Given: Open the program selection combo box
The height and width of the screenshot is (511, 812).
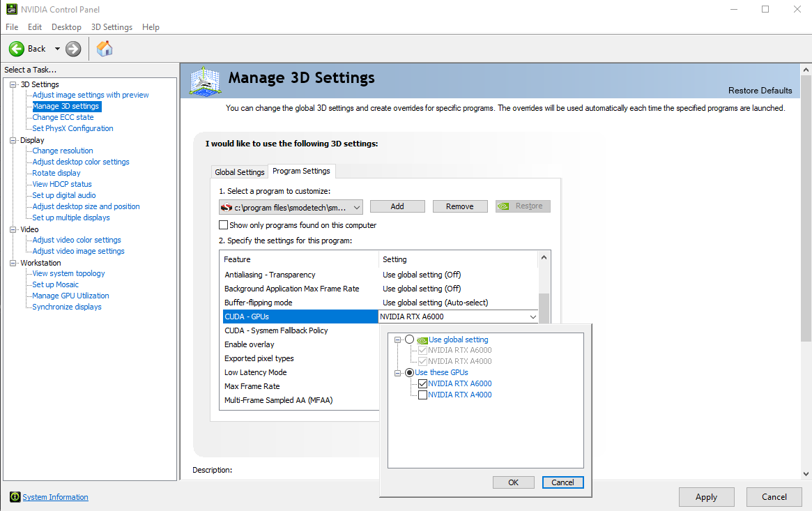Looking at the screenshot, I should [x=291, y=207].
